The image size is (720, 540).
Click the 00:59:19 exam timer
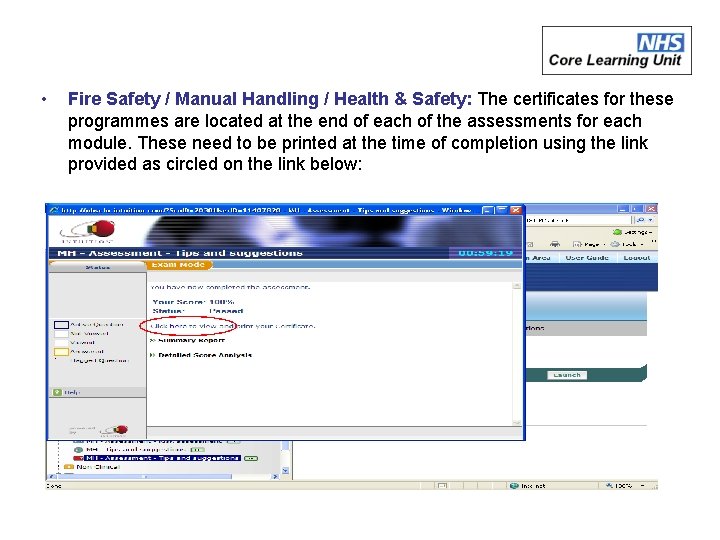pos(485,253)
